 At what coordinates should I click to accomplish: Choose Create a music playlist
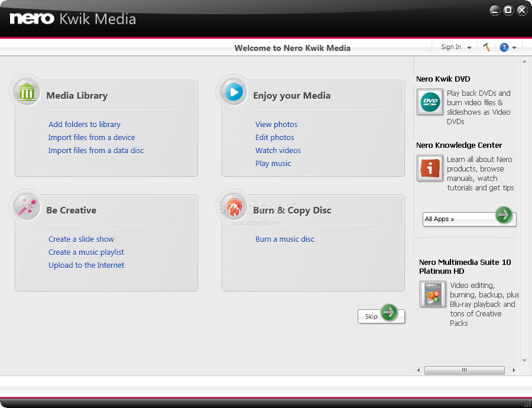click(x=86, y=252)
